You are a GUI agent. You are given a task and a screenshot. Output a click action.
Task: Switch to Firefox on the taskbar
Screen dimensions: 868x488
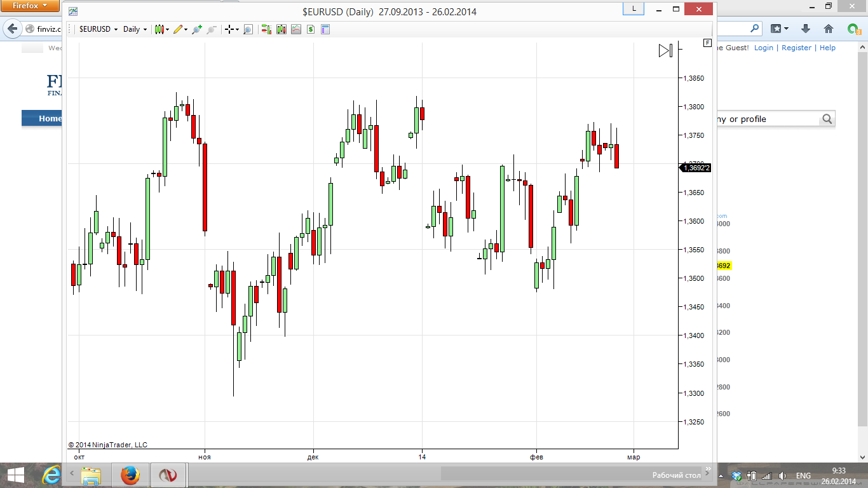[x=130, y=475]
